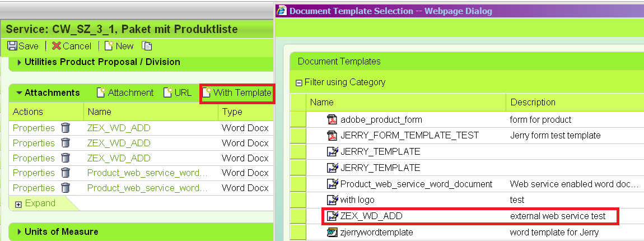Expand the Units of Measure section
Viewport: 644px width, 241px height.
(19, 232)
